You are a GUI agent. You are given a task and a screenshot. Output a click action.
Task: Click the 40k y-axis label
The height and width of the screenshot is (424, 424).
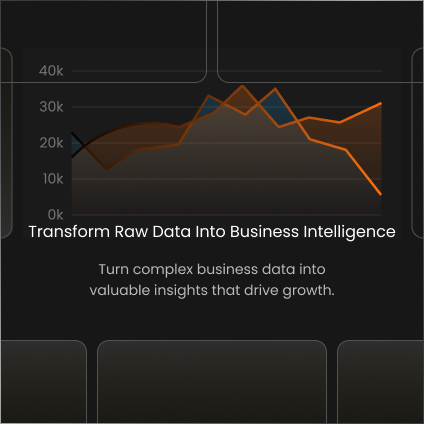click(x=51, y=71)
